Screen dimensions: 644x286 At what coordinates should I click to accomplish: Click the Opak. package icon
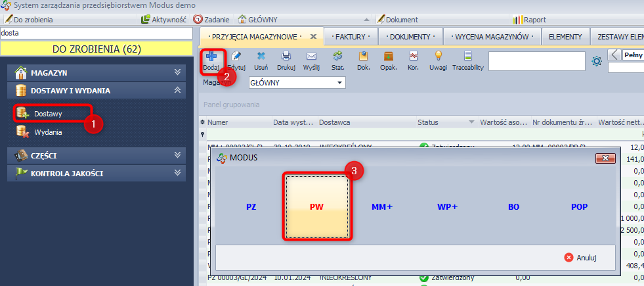pos(389,57)
